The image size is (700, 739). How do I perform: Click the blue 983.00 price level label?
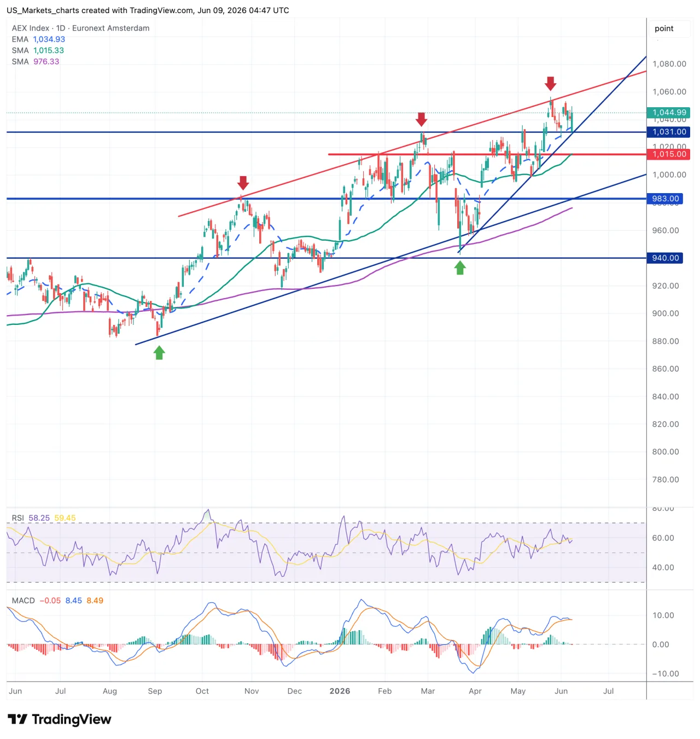pyautogui.click(x=665, y=199)
